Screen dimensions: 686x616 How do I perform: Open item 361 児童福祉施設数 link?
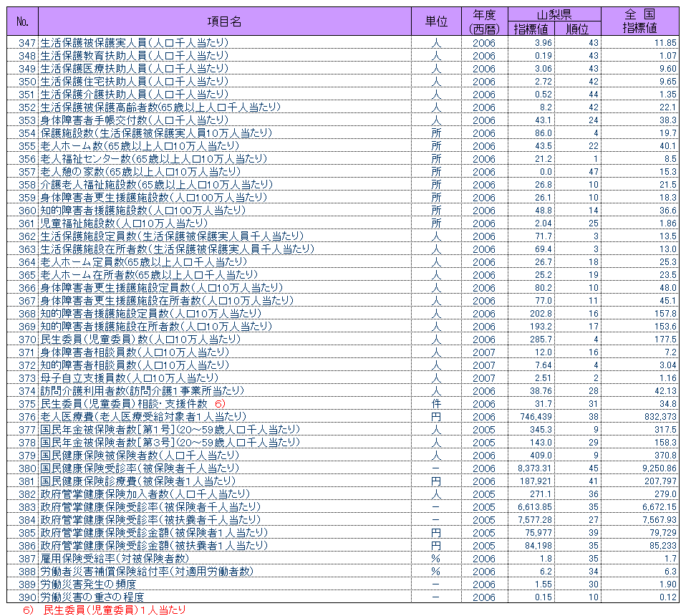(124, 223)
